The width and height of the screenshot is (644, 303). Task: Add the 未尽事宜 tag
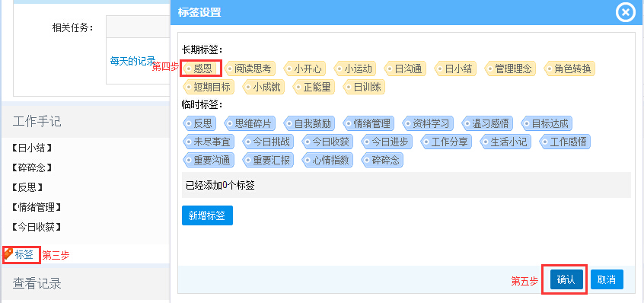(209, 142)
